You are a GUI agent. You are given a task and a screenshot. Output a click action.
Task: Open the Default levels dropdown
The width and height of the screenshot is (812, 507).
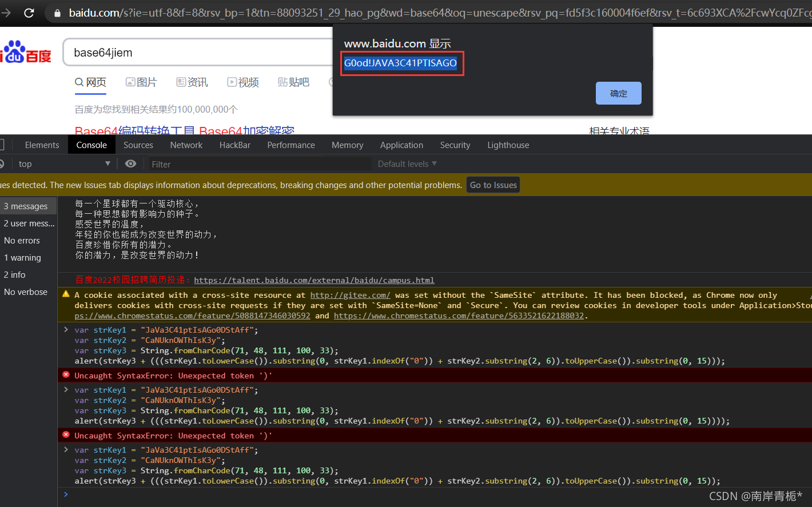tap(407, 164)
